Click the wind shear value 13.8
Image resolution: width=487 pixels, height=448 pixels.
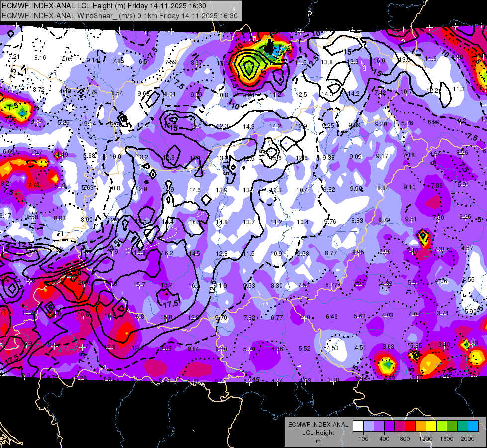(x=327, y=62)
